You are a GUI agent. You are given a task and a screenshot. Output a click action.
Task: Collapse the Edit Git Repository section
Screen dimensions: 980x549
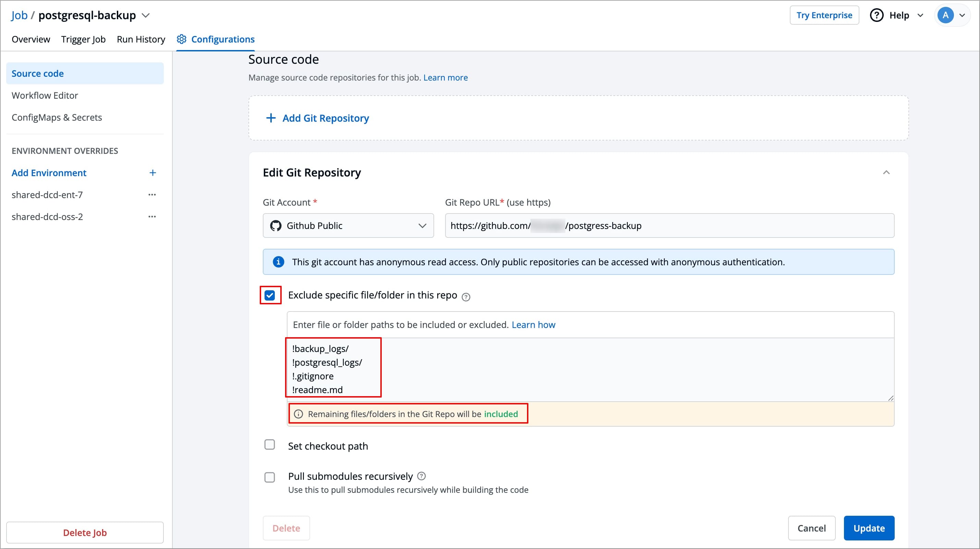click(886, 173)
